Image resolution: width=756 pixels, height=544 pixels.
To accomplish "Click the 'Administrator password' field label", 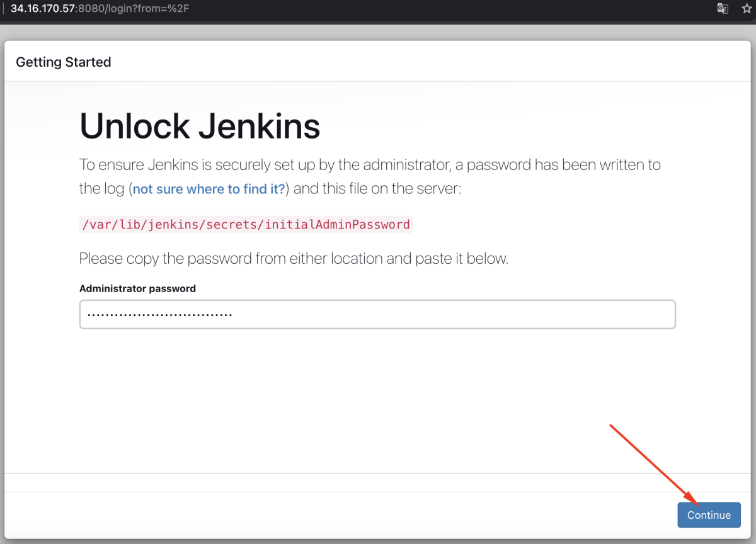I will (137, 288).
